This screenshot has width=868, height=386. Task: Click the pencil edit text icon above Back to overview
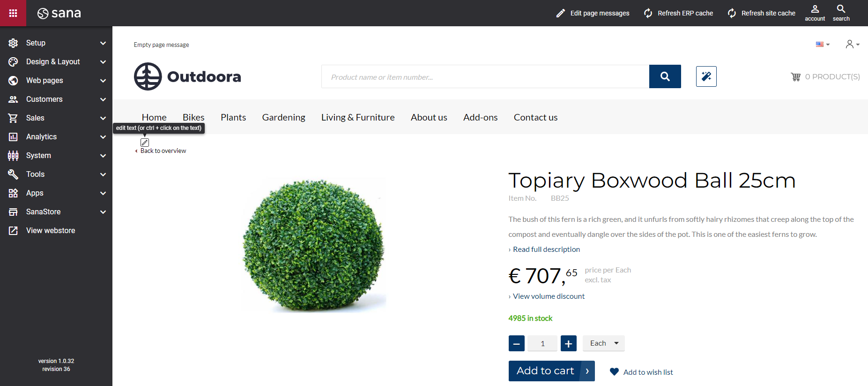145,143
